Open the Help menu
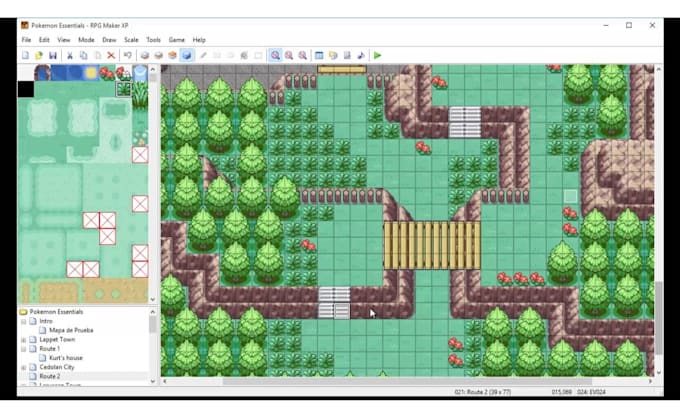 tap(199, 39)
